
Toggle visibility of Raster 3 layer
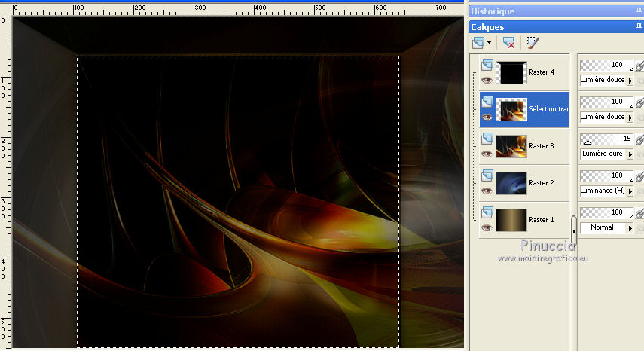coord(487,154)
